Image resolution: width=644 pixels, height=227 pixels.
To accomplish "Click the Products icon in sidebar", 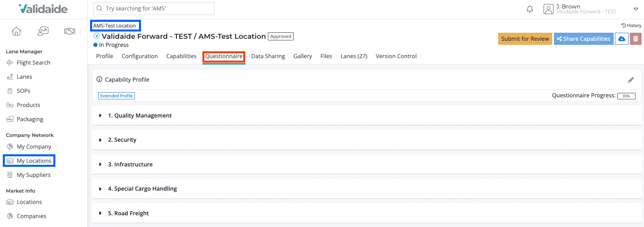I will tap(10, 105).
